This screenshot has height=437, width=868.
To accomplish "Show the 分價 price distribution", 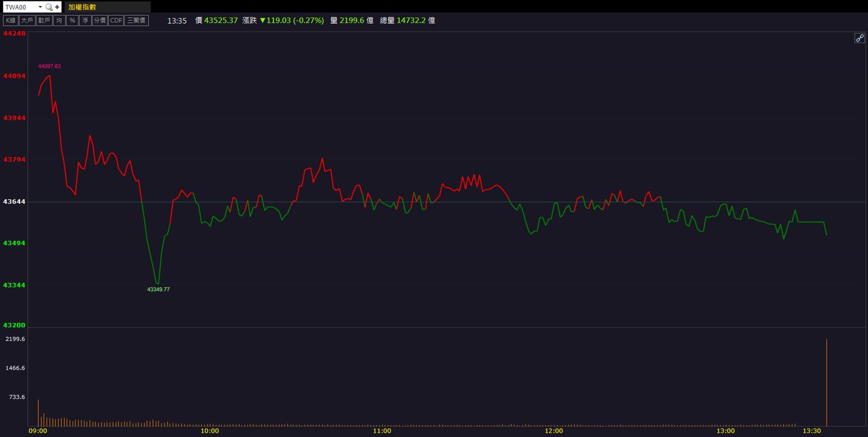I will (x=100, y=21).
